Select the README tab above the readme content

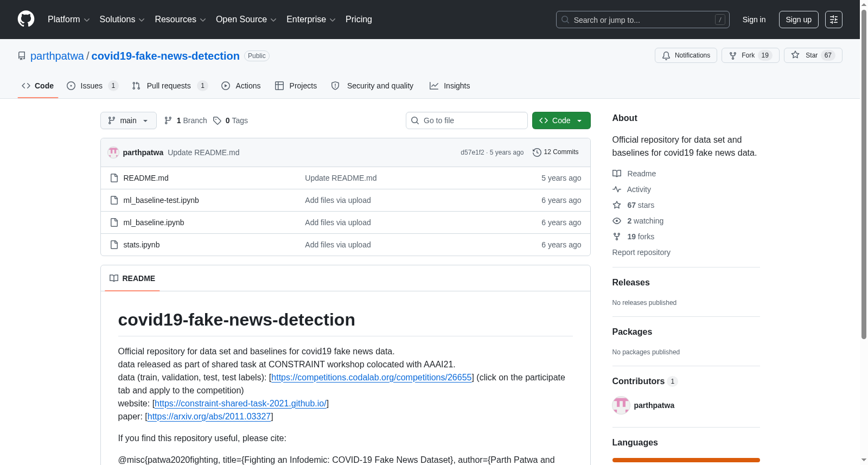pos(132,278)
